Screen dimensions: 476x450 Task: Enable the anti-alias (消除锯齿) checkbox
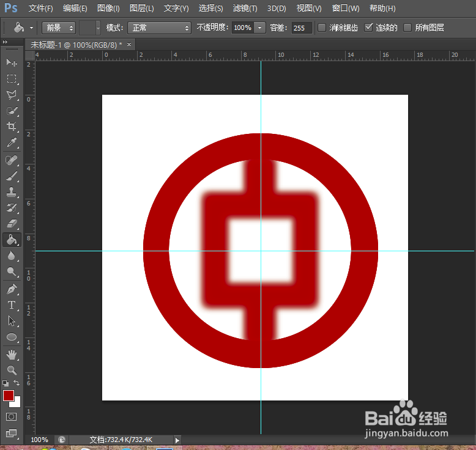pyautogui.click(x=322, y=28)
